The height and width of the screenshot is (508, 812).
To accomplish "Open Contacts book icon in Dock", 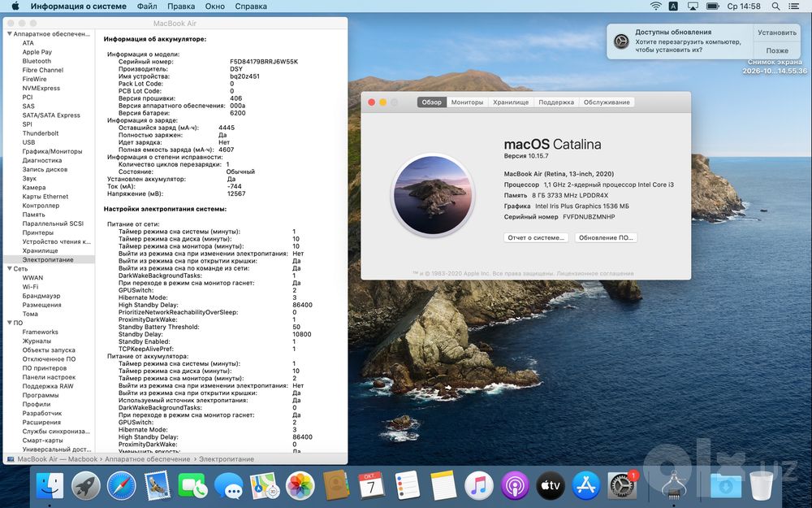I will [336, 486].
